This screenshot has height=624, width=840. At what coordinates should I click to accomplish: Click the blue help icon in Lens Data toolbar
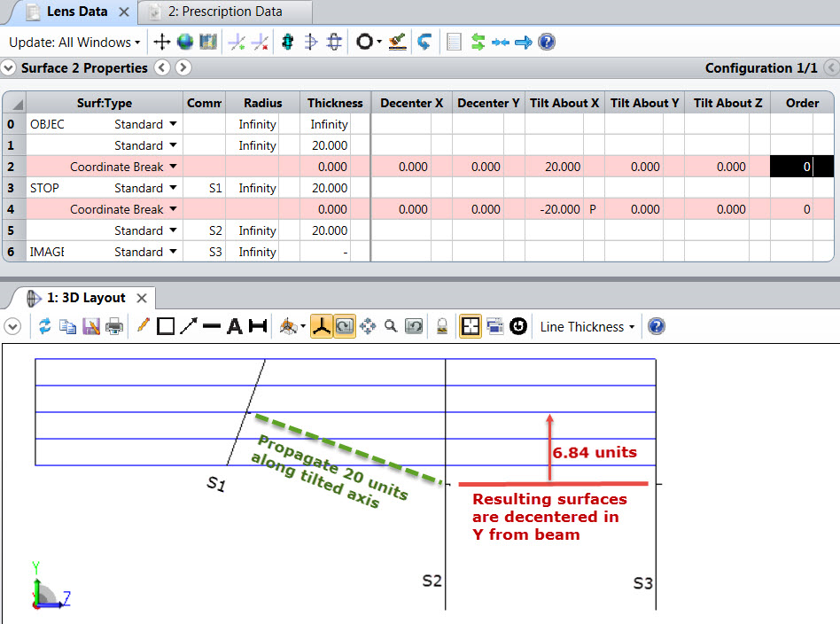click(547, 42)
